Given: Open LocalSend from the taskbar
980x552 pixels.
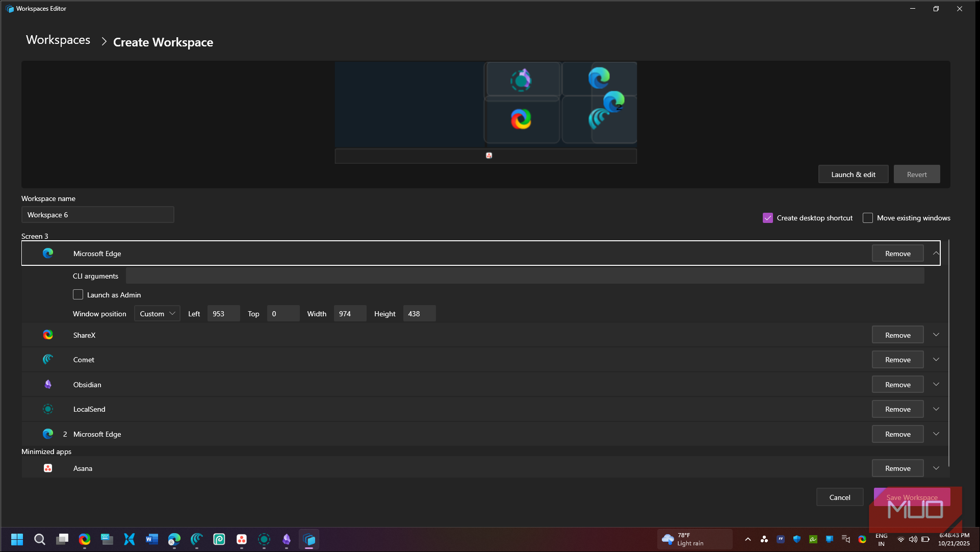Looking at the screenshot, I should [x=264, y=539].
